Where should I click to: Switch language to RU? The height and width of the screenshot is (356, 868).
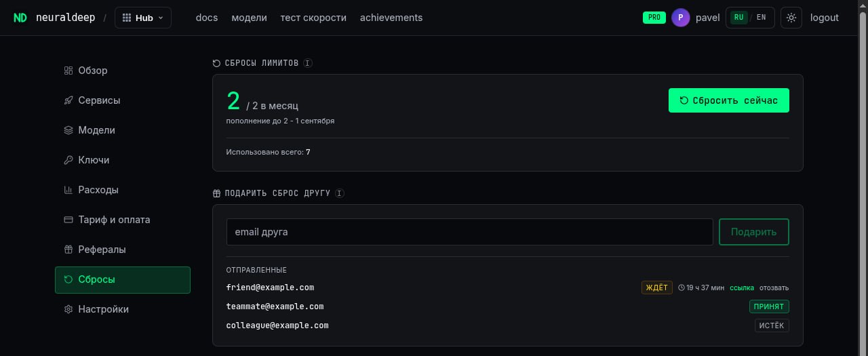[x=738, y=18]
